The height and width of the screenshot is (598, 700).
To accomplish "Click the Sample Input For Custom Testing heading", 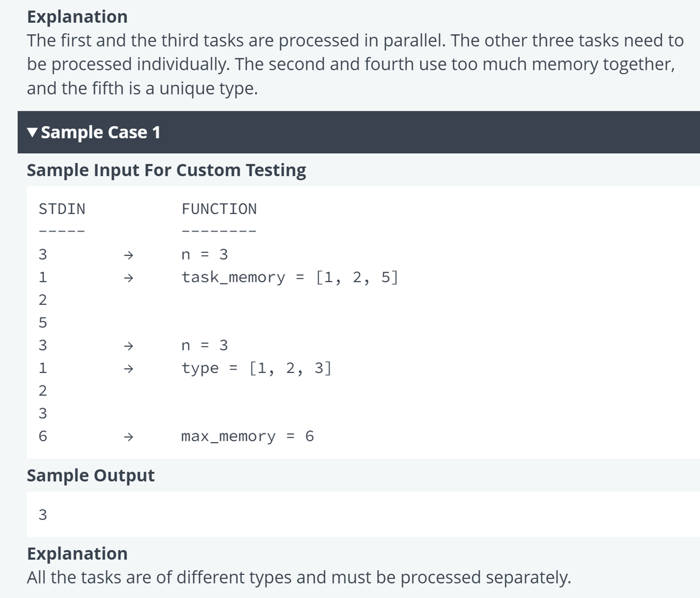I will click(x=166, y=170).
